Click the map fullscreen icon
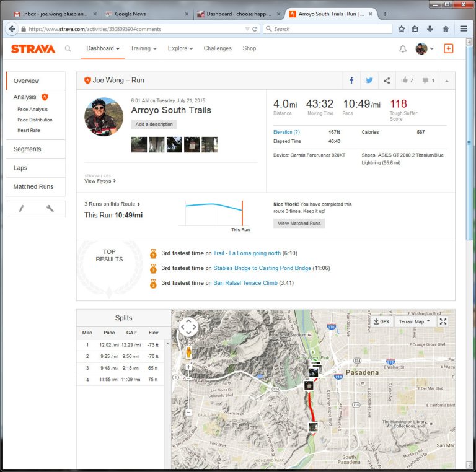The height and width of the screenshot is (472, 476). click(x=443, y=321)
